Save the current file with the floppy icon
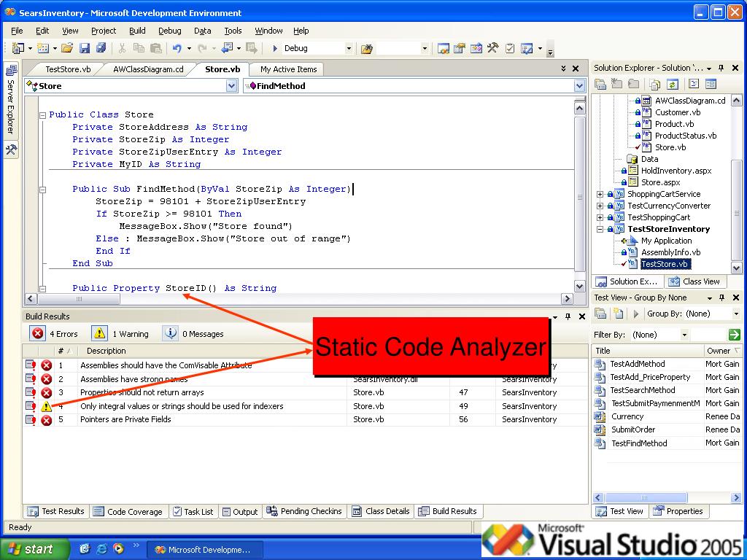 pos(85,48)
